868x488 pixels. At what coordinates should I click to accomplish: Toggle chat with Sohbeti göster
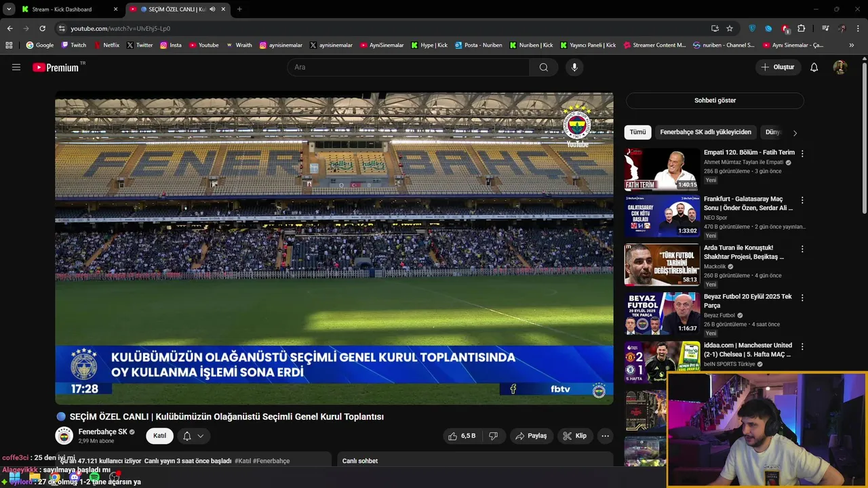click(715, 100)
